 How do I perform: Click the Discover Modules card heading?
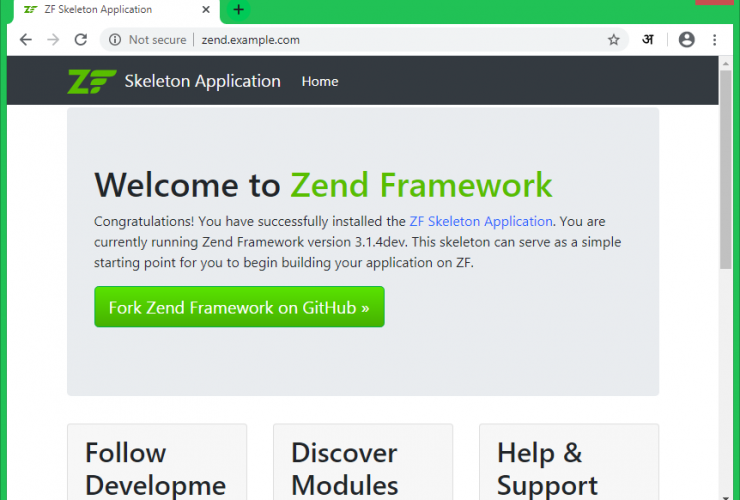(x=344, y=468)
